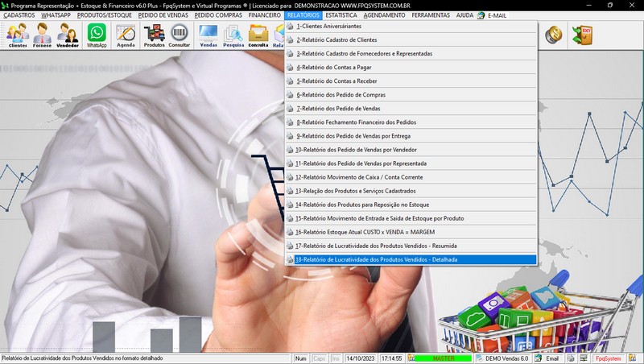Viewport: 644px width, 364px height.
Task: Select 2-Relatório Cadastro de Clientes
Action: (x=411, y=39)
